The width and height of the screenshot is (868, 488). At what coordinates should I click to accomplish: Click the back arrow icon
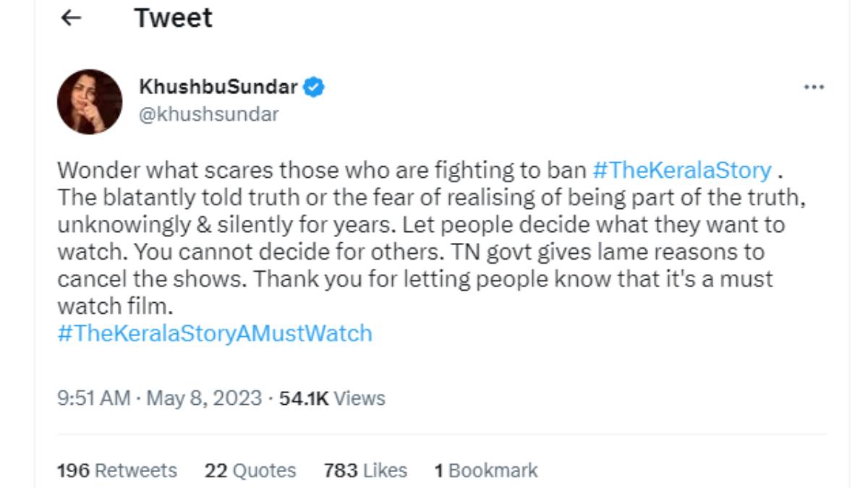point(71,19)
